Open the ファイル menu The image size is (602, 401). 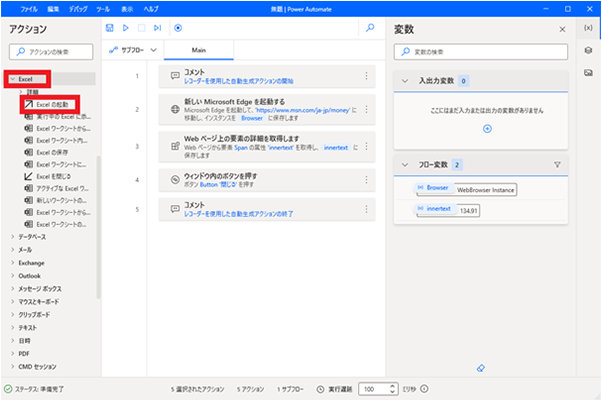tap(29, 9)
